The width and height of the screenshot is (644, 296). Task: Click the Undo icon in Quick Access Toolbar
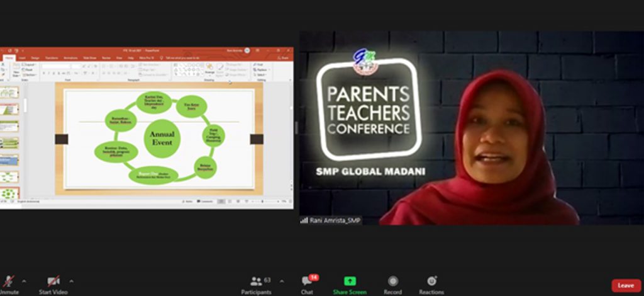pyautogui.click(x=9, y=50)
